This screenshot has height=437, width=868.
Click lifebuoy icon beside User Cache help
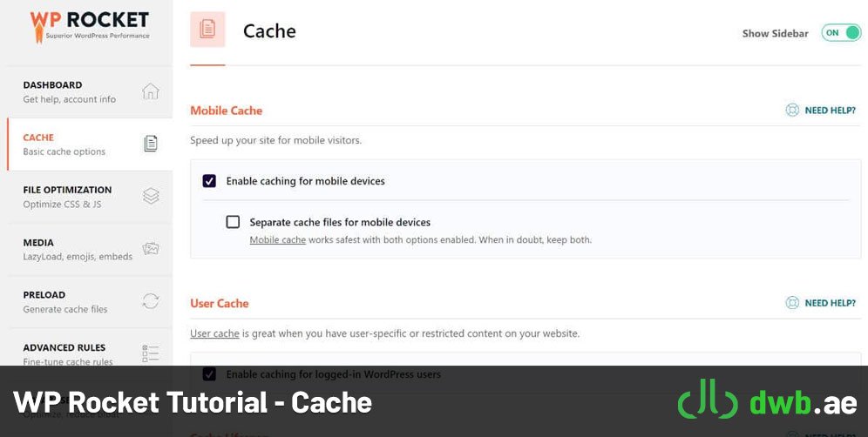[x=792, y=303]
